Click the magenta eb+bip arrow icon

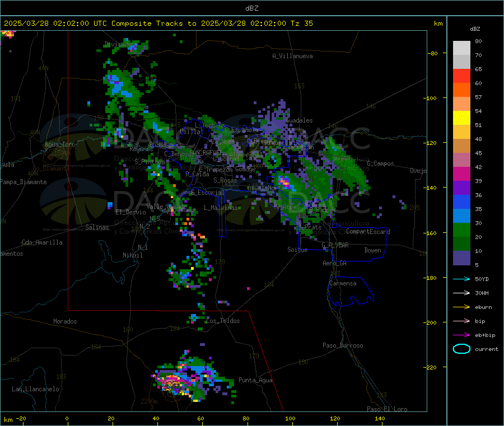click(x=461, y=335)
